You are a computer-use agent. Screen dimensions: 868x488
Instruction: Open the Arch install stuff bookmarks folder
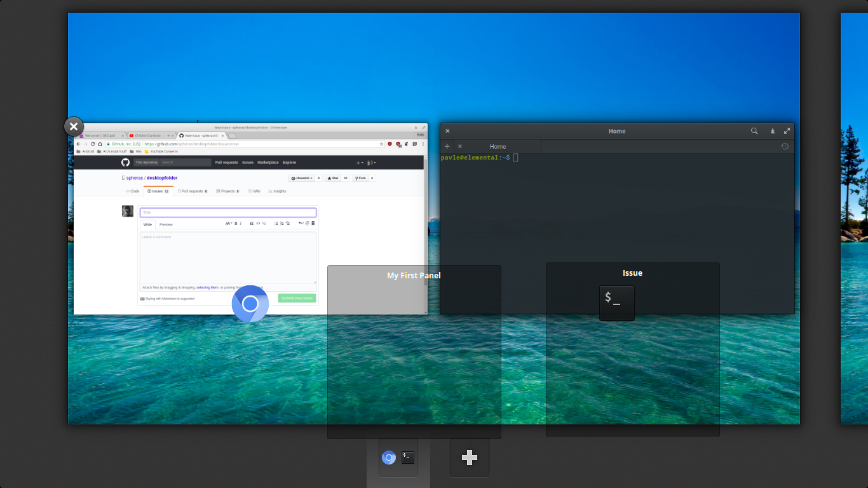[x=112, y=151]
